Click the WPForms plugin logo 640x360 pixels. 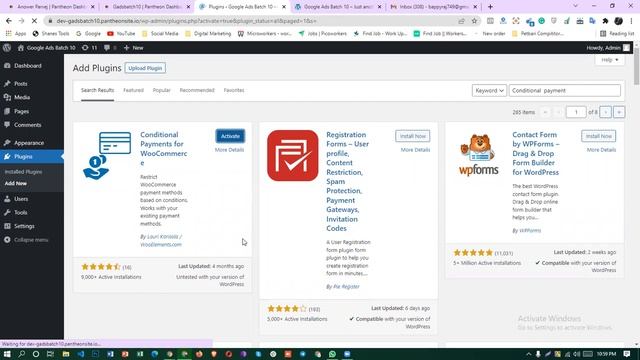tap(479, 156)
